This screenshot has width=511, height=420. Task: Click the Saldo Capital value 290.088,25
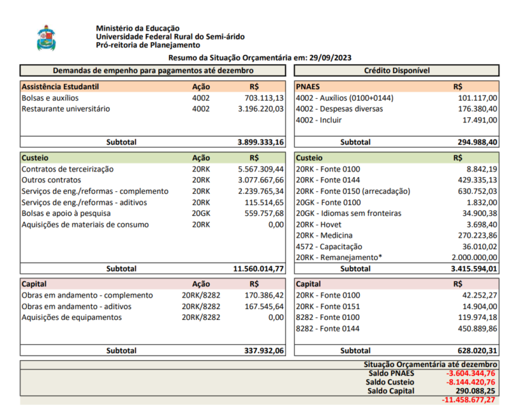point(476,391)
